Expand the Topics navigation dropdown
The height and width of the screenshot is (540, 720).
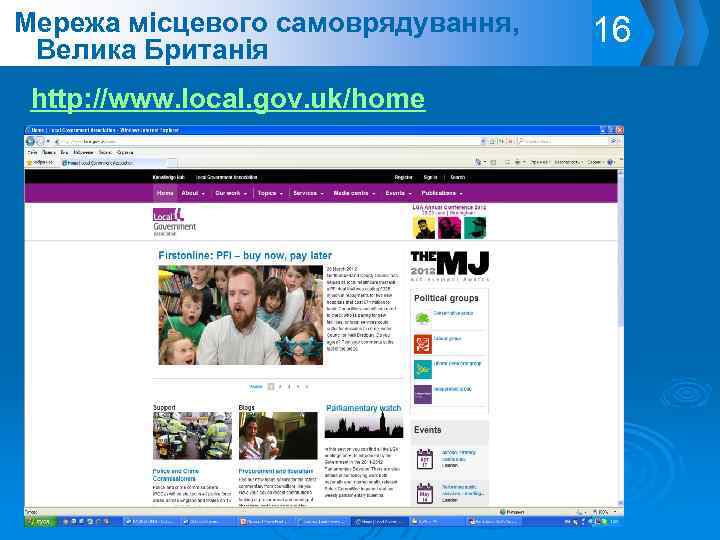[270, 193]
